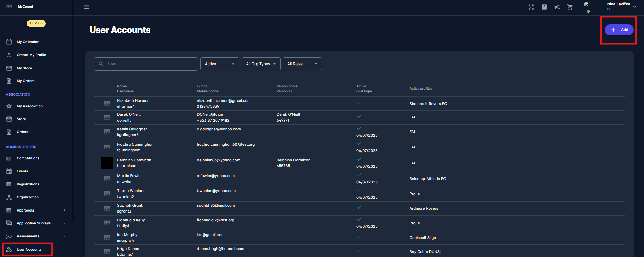Open the All Org Types dropdown
This screenshot has height=257, width=644.
pos(261,64)
